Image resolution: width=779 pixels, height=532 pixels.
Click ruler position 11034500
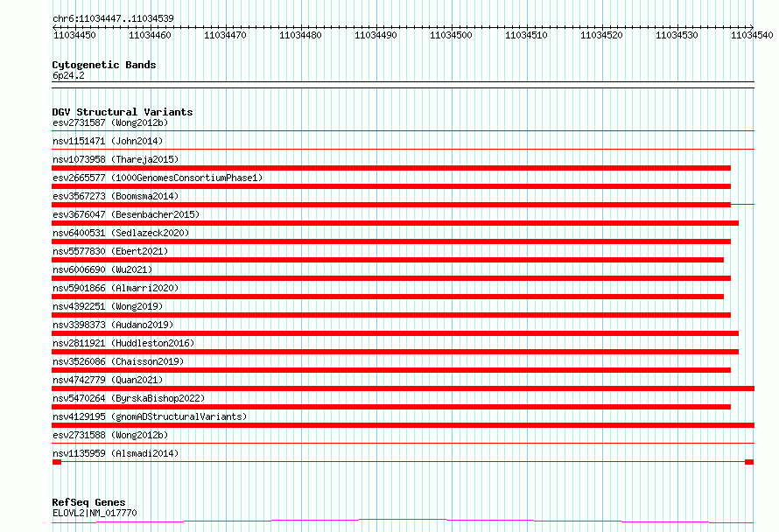pyautogui.click(x=451, y=35)
